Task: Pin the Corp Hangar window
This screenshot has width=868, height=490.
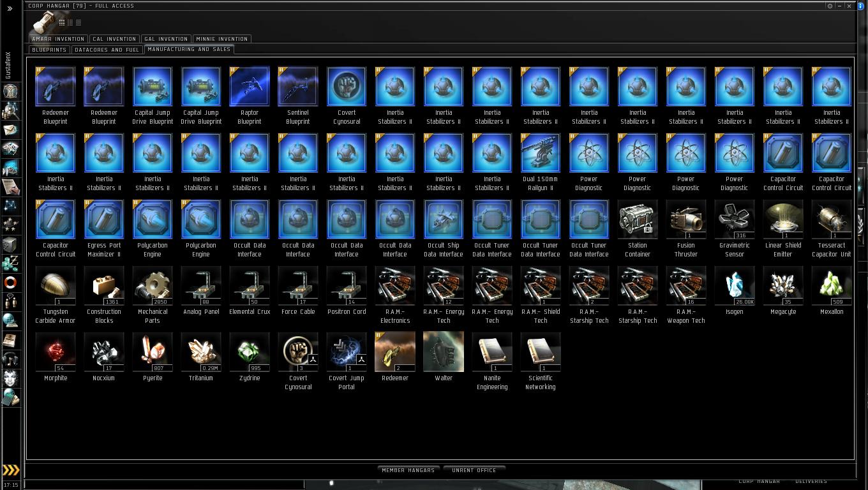Action: (x=830, y=6)
